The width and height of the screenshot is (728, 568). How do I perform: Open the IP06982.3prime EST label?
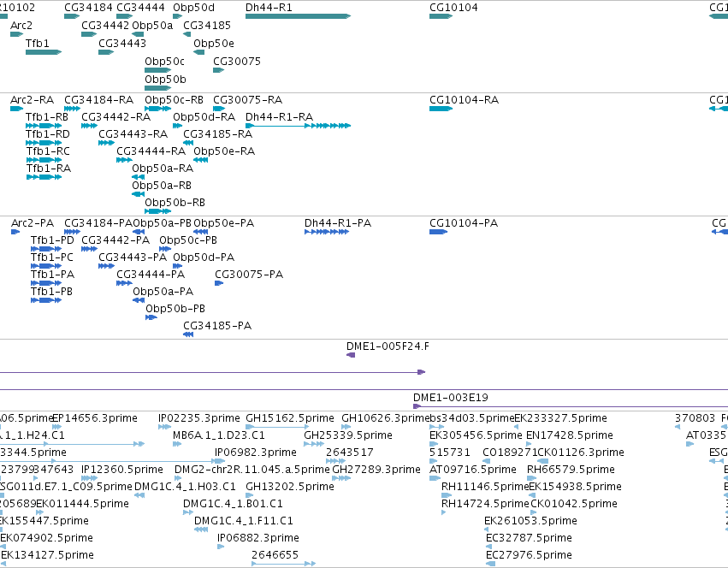(x=256, y=453)
